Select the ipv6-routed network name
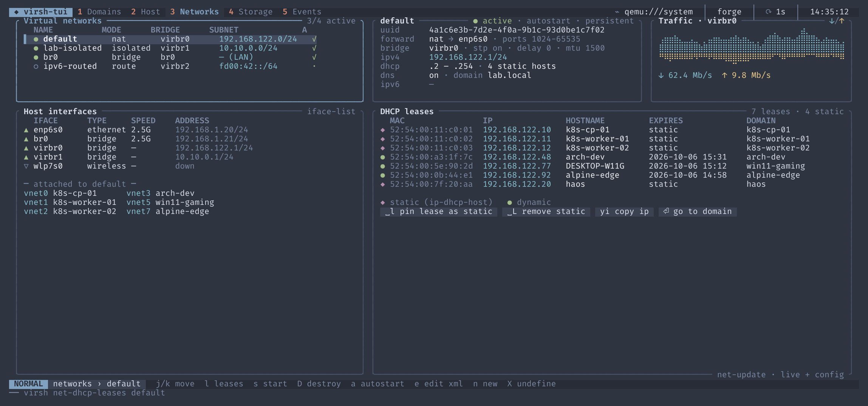868x406 pixels. (x=70, y=66)
